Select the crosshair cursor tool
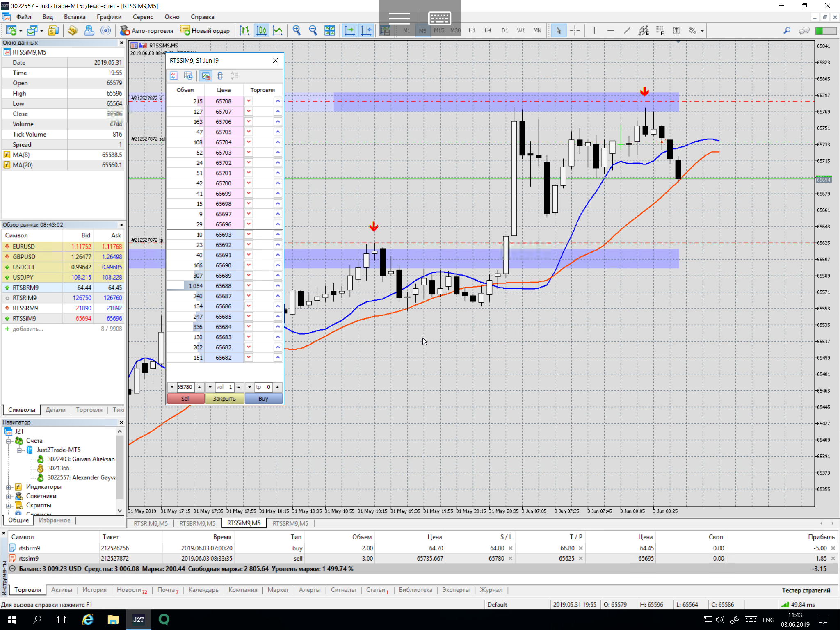Screen dimensions: 840x630 (575, 30)
